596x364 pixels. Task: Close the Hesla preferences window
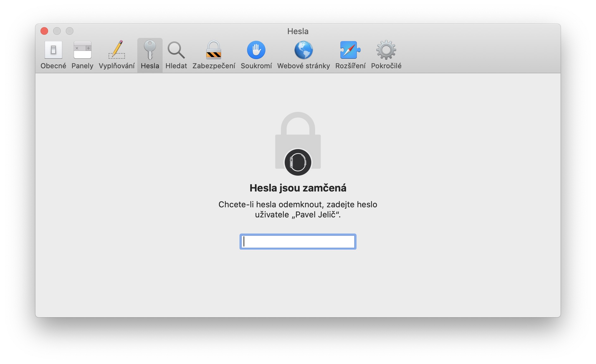pos(44,31)
